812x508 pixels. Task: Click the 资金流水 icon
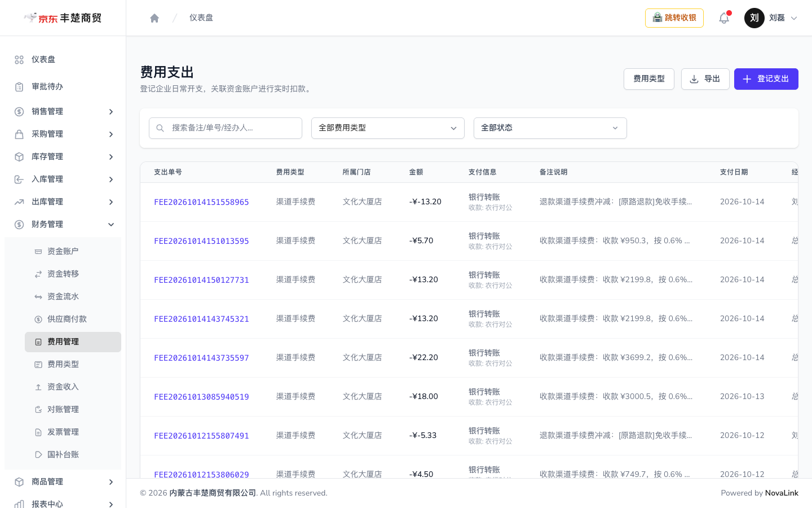[38, 297]
